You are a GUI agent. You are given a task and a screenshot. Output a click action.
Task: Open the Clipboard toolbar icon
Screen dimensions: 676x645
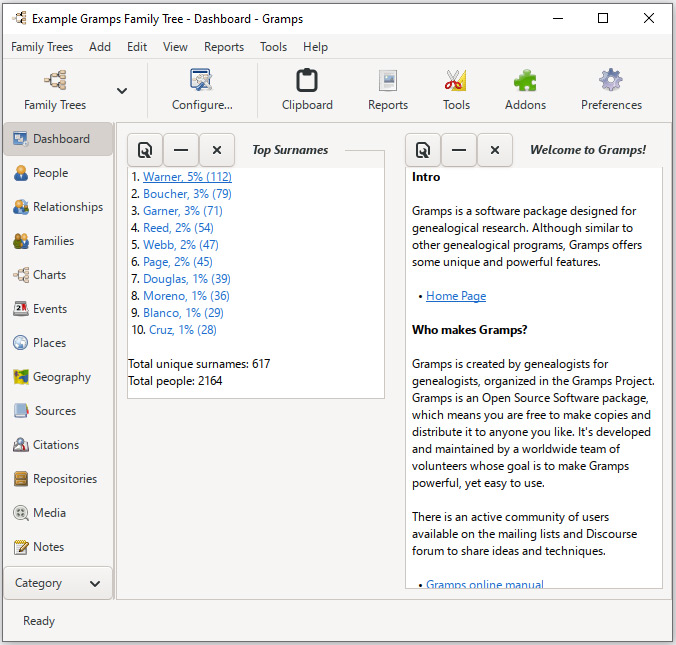pyautogui.click(x=307, y=91)
